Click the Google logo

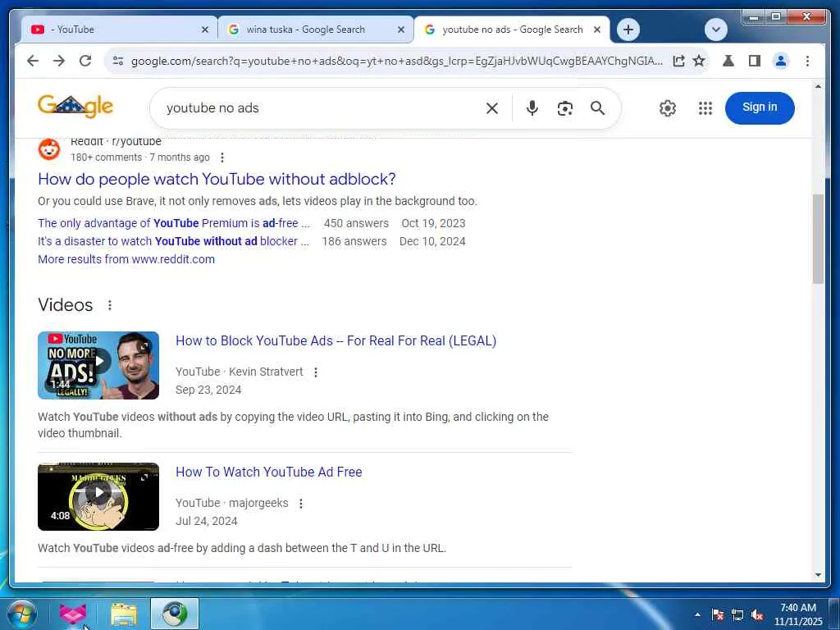(75, 106)
